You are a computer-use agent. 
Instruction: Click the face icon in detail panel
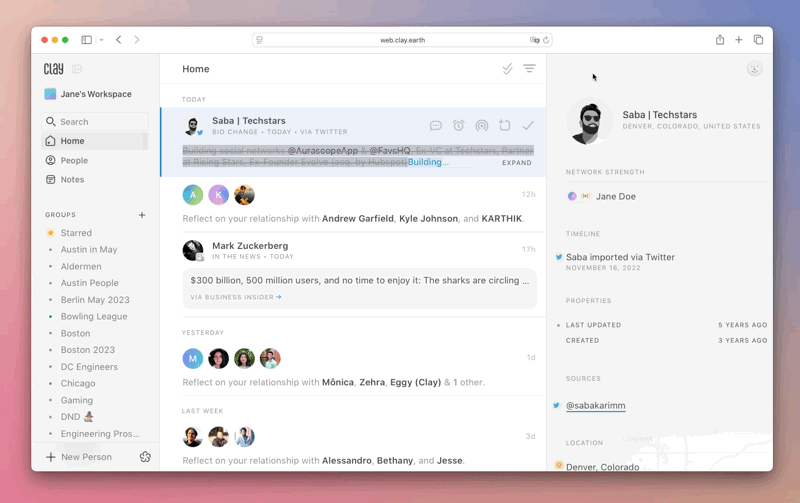pos(754,69)
